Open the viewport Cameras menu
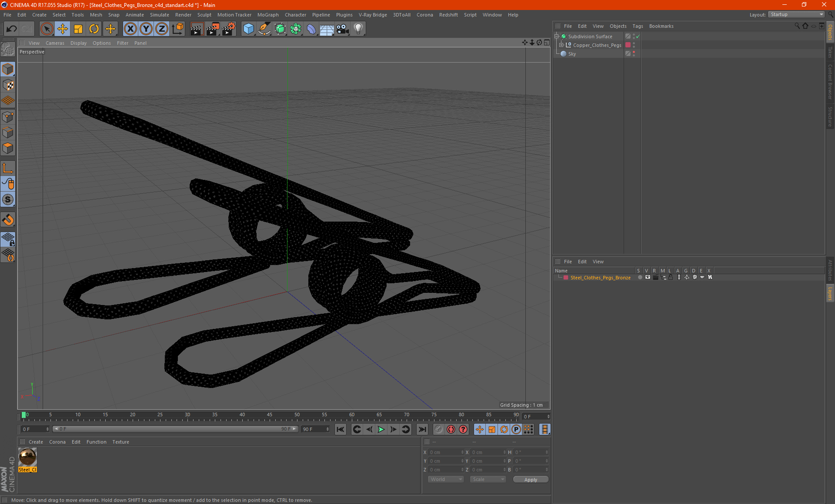This screenshot has height=504, width=835. [55, 43]
